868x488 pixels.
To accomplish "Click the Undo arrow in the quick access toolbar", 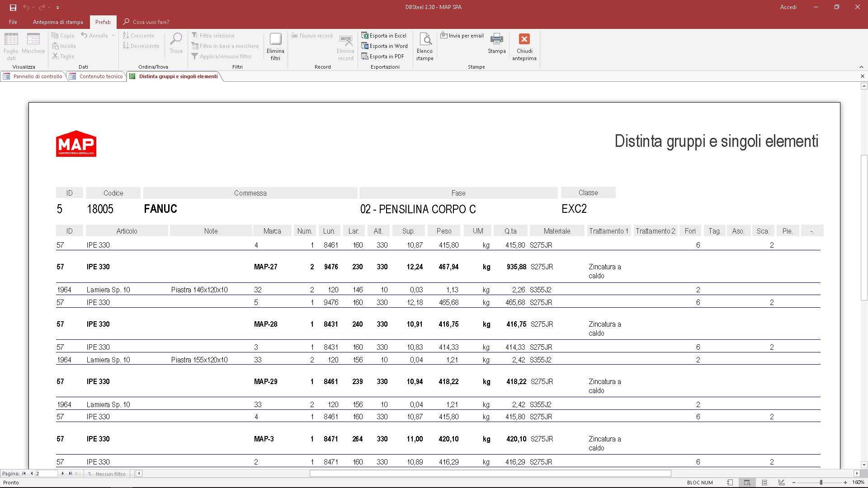I will click(x=26, y=7).
